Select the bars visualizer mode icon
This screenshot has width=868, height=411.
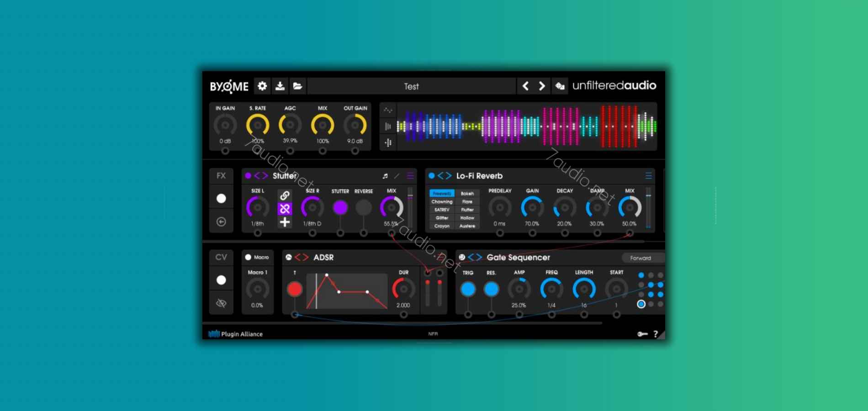388,126
